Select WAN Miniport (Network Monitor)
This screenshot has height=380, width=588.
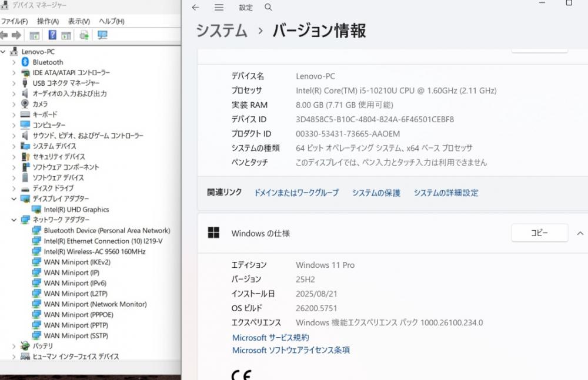(95, 304)
